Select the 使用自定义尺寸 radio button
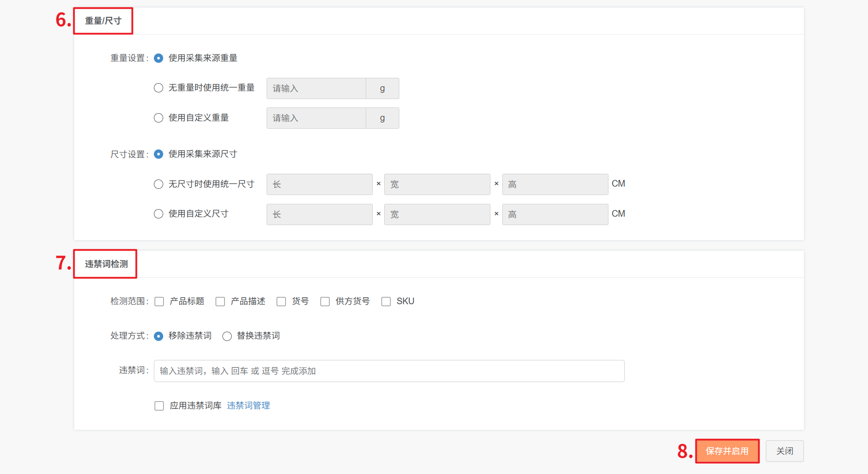The image size is (868, 474). [158, 214]
